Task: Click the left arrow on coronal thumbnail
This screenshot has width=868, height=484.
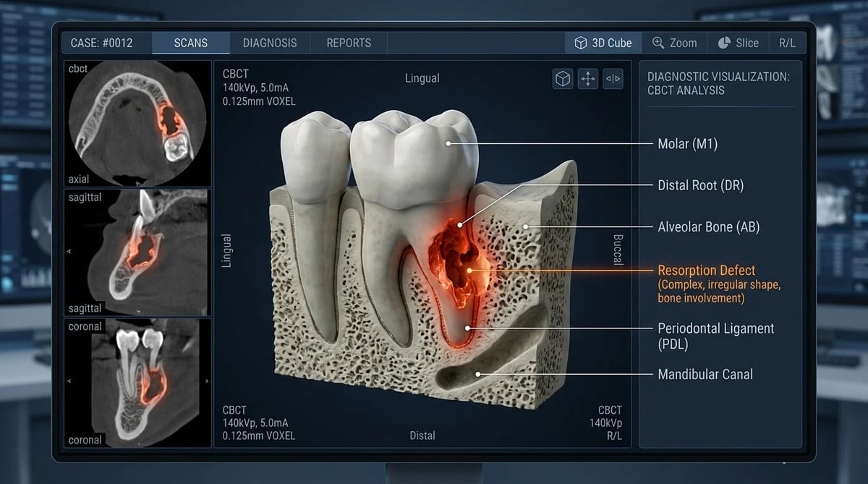Action: (69, 380)
